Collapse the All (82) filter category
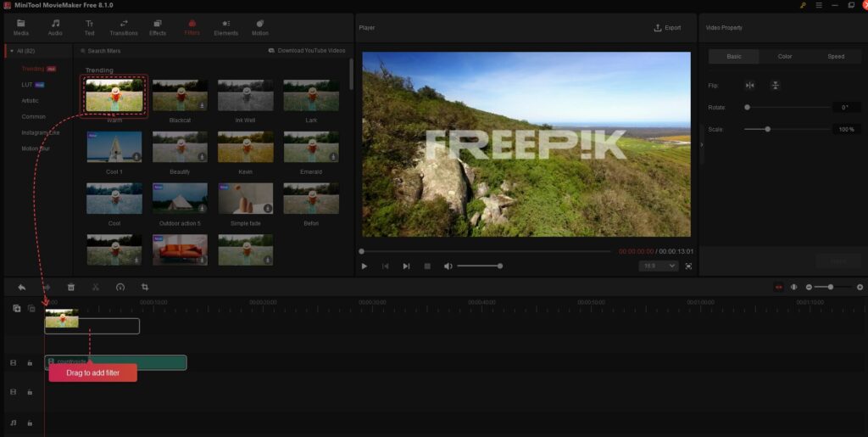Screen dimensions: 868x437 coord(12,51)
